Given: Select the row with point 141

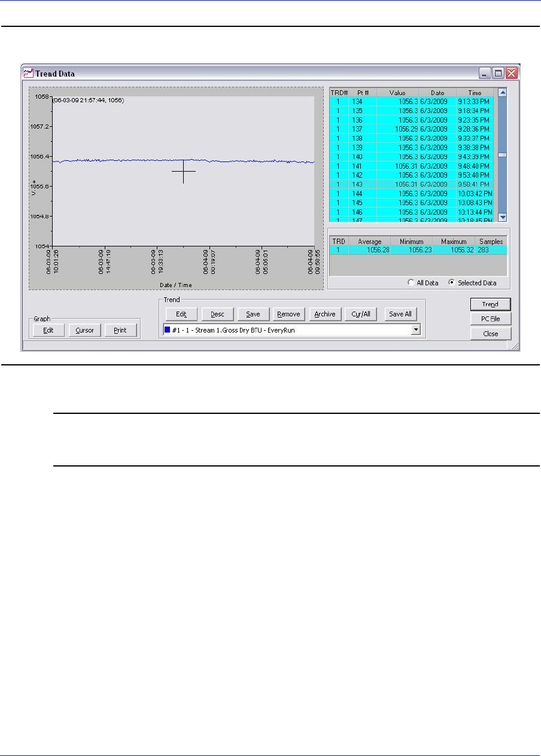Looking at the screenshot, I should click(x=412, y=166).
